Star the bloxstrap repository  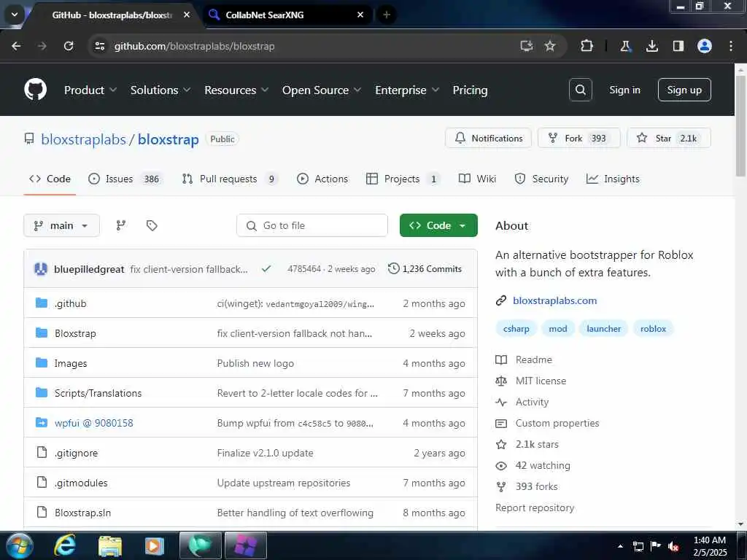point(669,138)
